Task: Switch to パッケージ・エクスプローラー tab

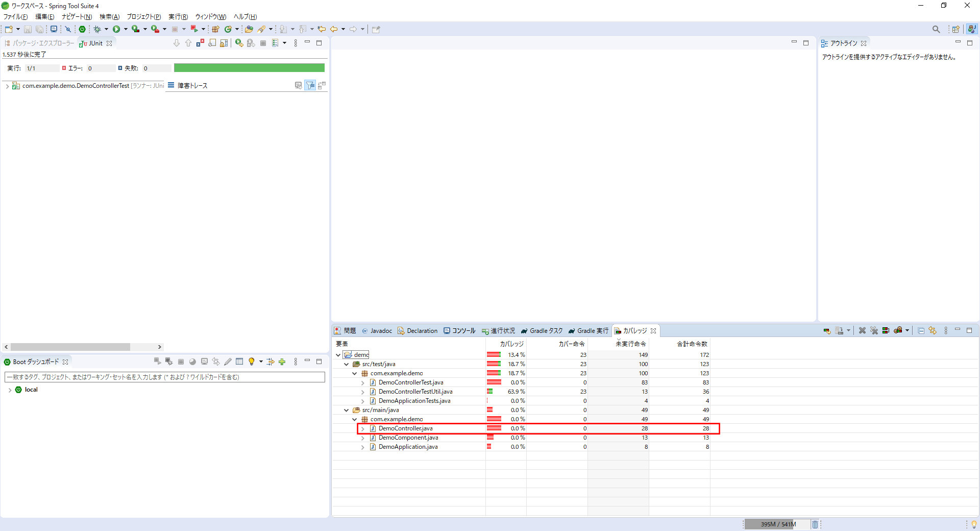Action: (40, 43)
